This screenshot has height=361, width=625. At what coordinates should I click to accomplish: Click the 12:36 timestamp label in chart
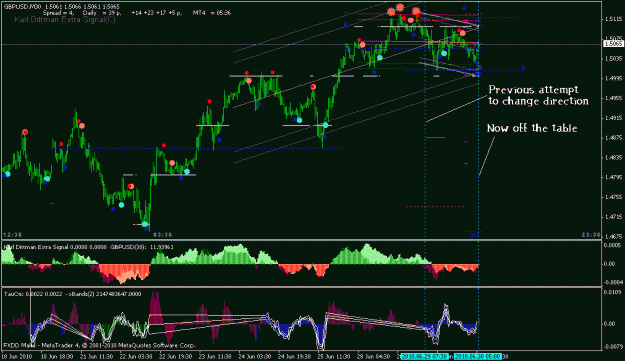tap(12, 235)
